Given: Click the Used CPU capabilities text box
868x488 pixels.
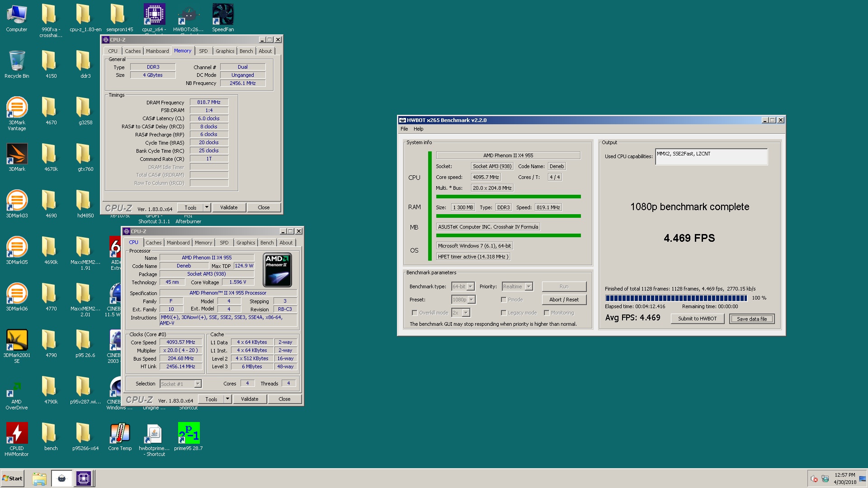Looking at the screenshot, I should (711, 157).
